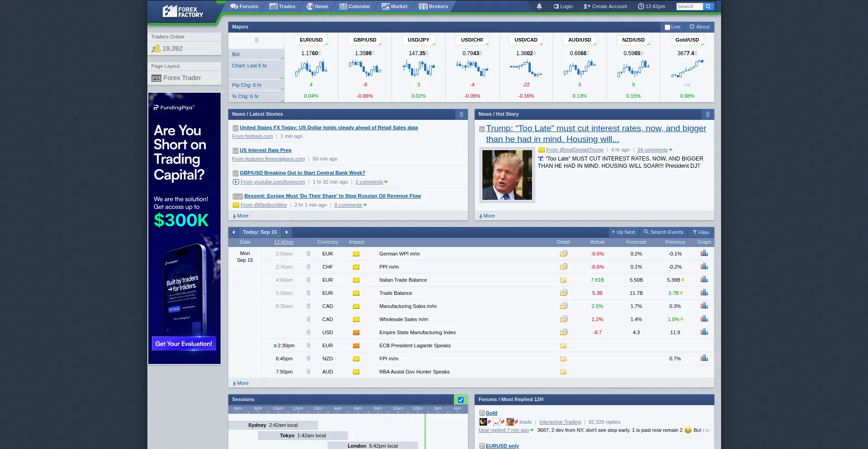Open the Market menu

394,6
